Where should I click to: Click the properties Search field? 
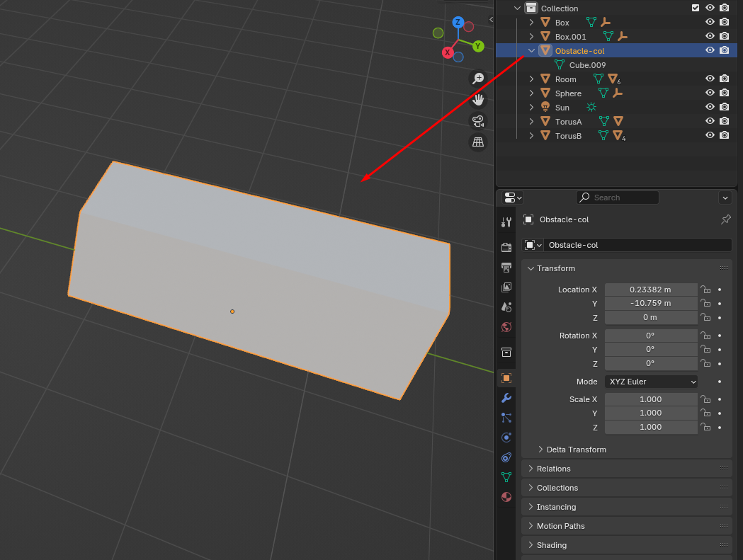618,198
